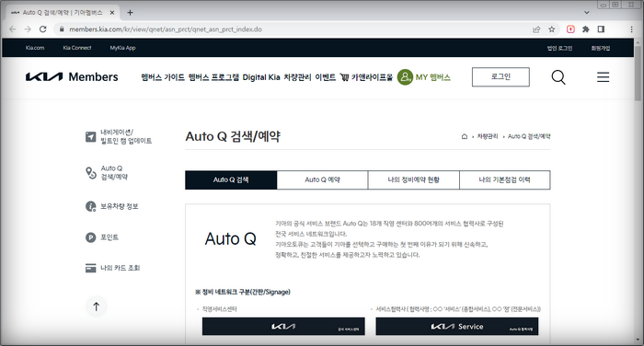The image size is (644, 346).
Task: Select the Auto Q 검색 tab
Action: [x=231, y=180]
